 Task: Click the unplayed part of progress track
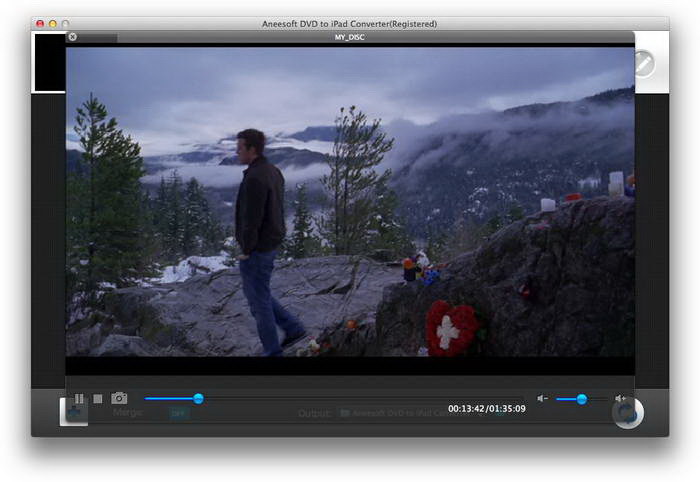pos(362,399)
